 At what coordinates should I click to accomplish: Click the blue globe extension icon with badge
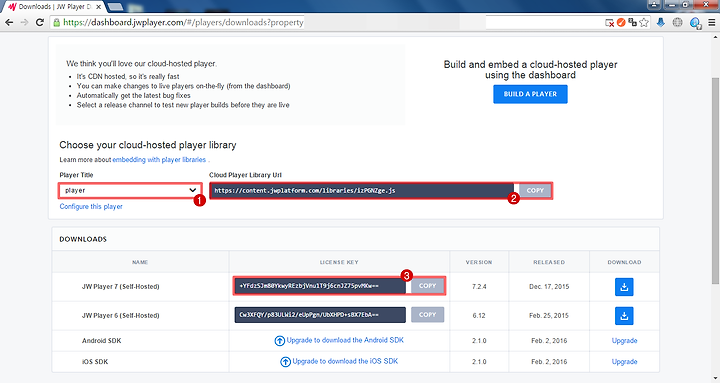point(695,23)
